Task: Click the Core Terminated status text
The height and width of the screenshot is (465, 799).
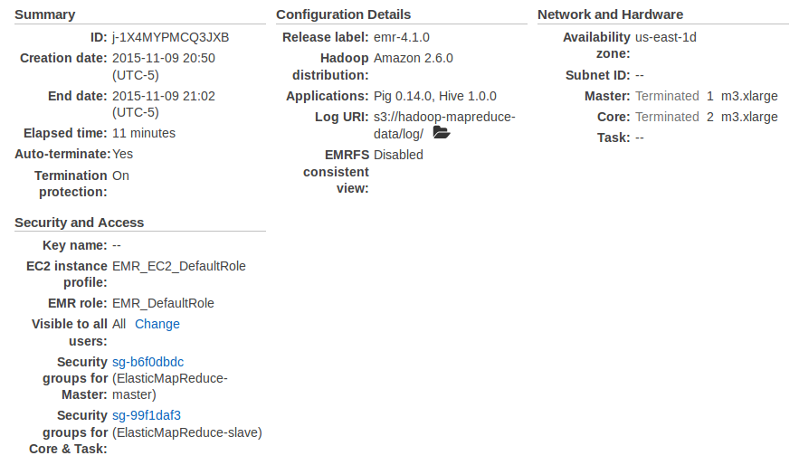Action: point(667,117)
